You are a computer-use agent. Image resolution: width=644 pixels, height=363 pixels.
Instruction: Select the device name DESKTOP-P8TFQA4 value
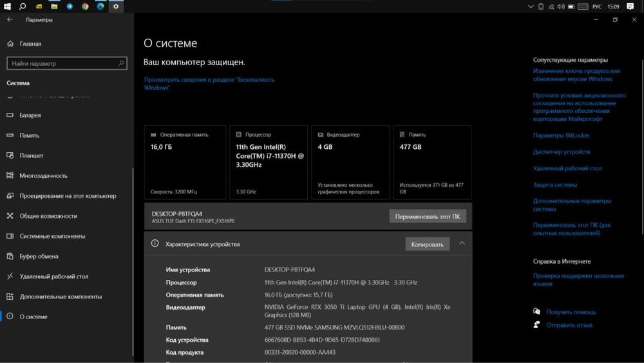[290, 270]
